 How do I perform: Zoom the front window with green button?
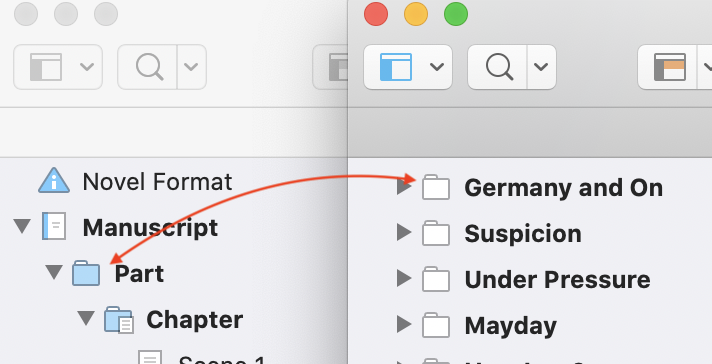(x=456, y=14)
